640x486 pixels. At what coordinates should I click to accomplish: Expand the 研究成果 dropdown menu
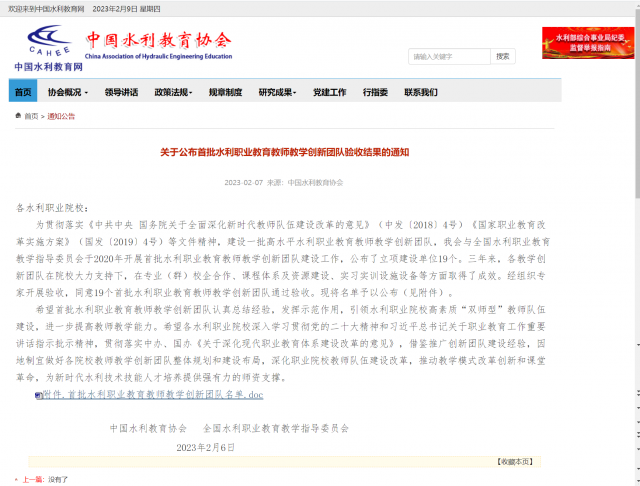tap(278, 92)
